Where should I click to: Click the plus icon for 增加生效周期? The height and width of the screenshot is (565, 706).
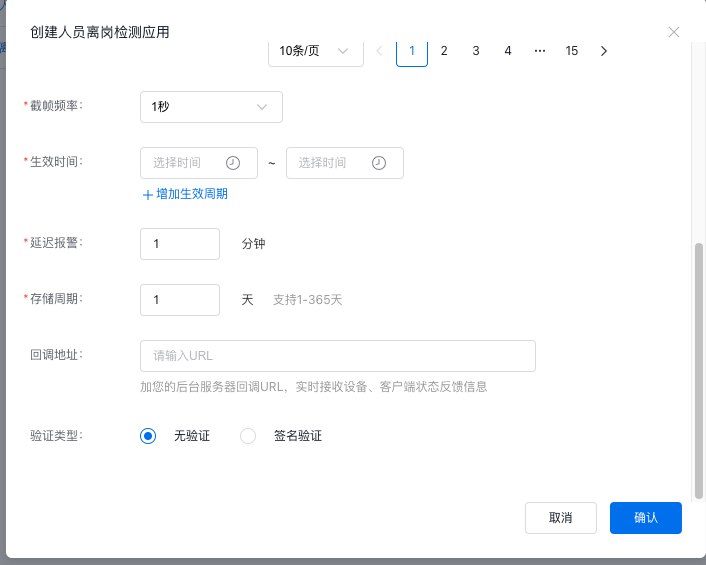point(147,194)
